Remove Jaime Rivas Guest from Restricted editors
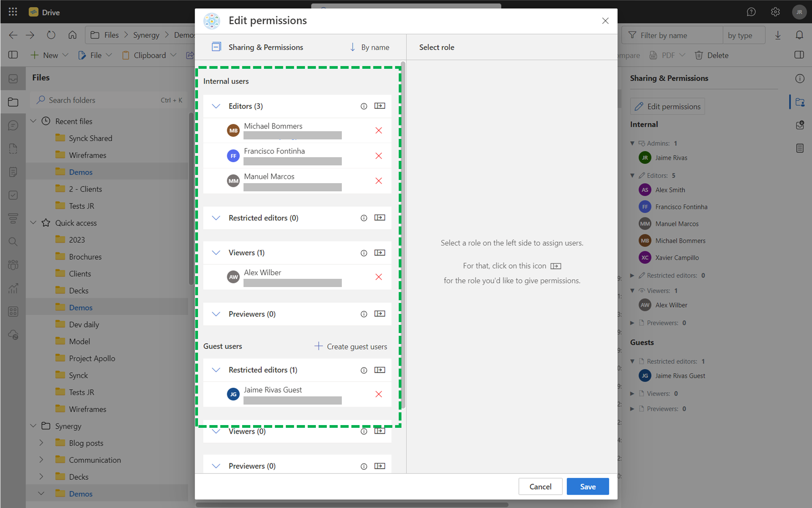 [x=378, y=394]
